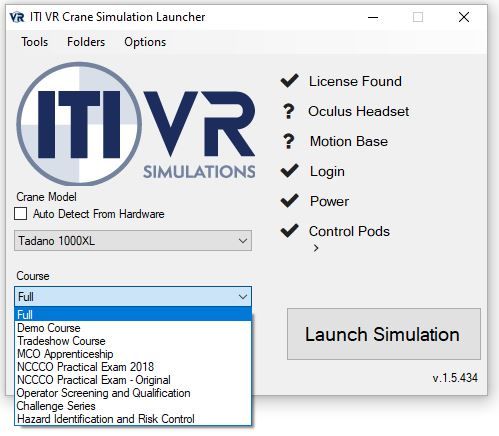The image size is (499, 436).
Task: Click the ITI VR Simulations logo
Action: pyautogui.click(x=136, y=123)
